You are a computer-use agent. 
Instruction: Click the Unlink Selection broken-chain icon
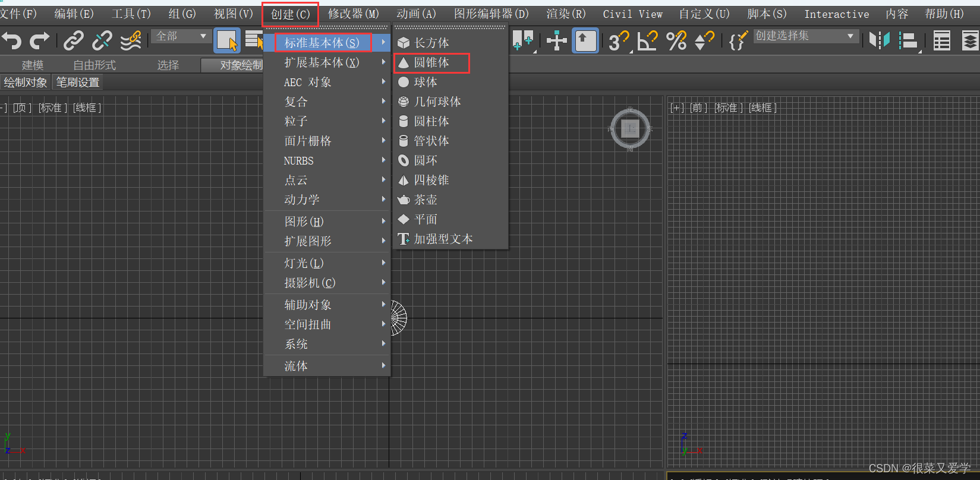pos(102,40)
